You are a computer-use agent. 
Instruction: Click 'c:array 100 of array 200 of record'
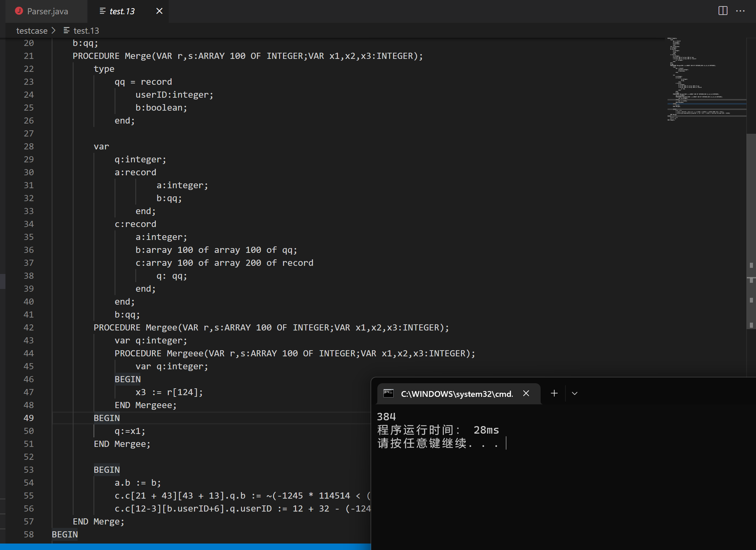(x=225, y=263)
